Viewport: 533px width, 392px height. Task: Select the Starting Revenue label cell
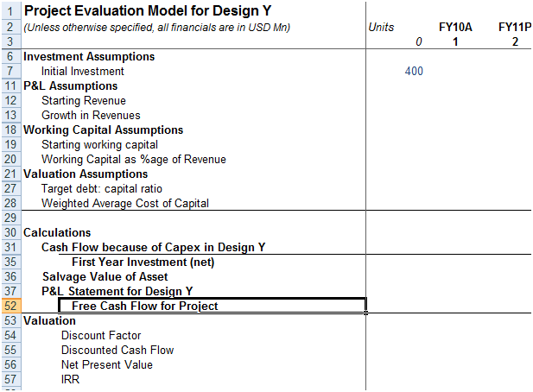[84, 100]
